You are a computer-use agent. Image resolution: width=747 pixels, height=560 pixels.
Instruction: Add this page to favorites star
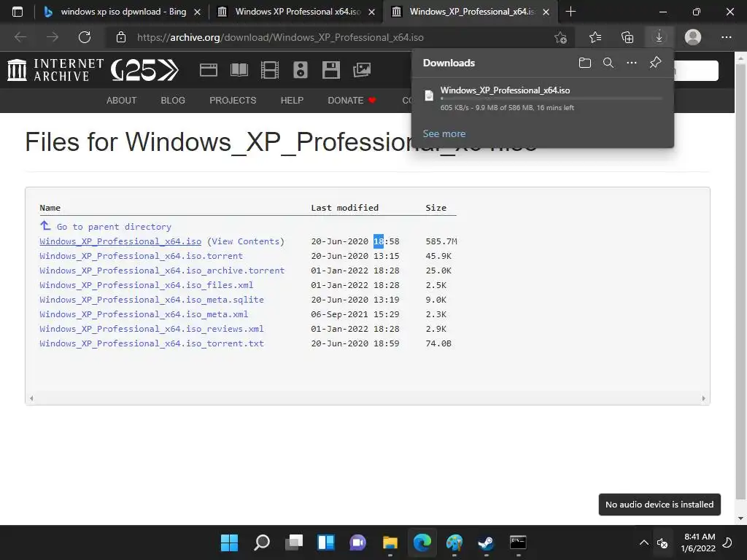[561, 37]
